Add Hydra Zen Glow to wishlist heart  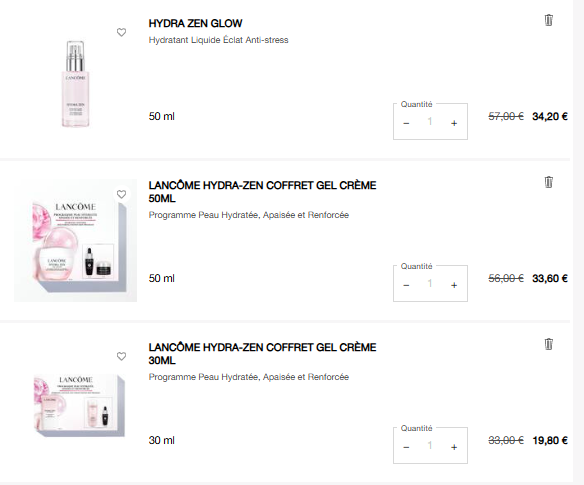[121, 32]
